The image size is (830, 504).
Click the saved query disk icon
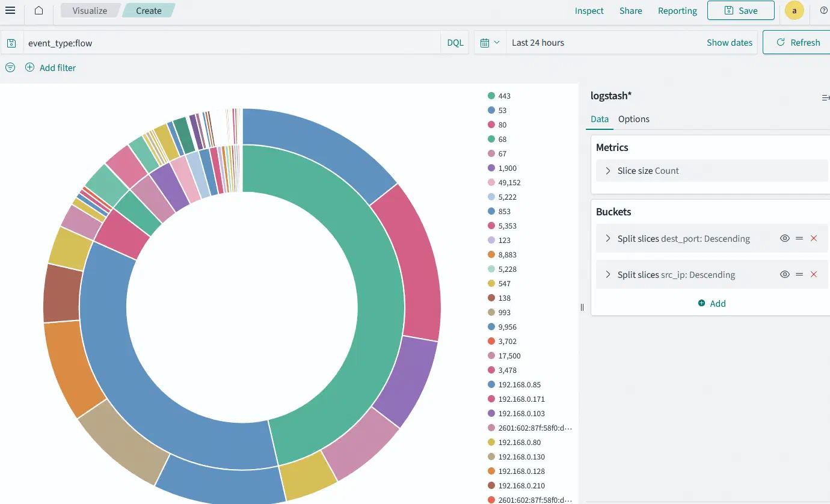(11, 43)
